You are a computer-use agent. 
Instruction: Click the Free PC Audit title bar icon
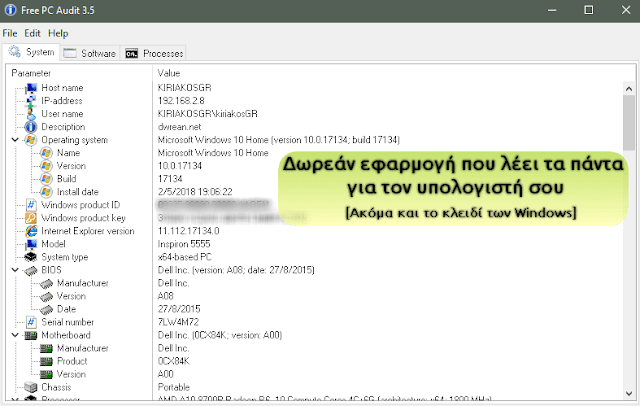click(x=11, y=10)
